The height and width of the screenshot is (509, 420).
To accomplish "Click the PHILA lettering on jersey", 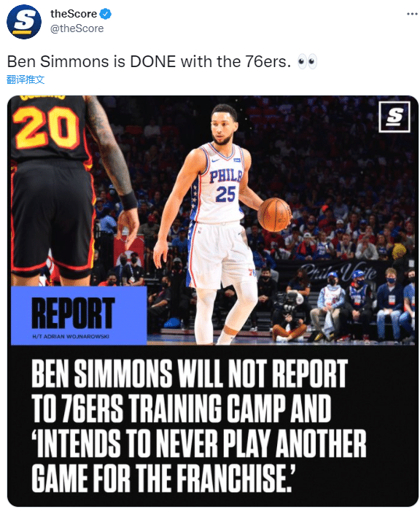I will pyautogui.click(x=225, y=176).
